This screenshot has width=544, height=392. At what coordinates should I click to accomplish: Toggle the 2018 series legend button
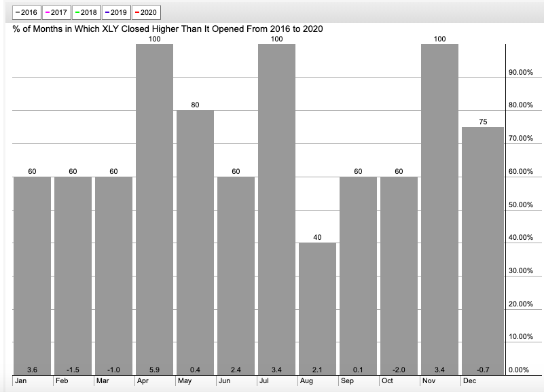coord(86,12)
